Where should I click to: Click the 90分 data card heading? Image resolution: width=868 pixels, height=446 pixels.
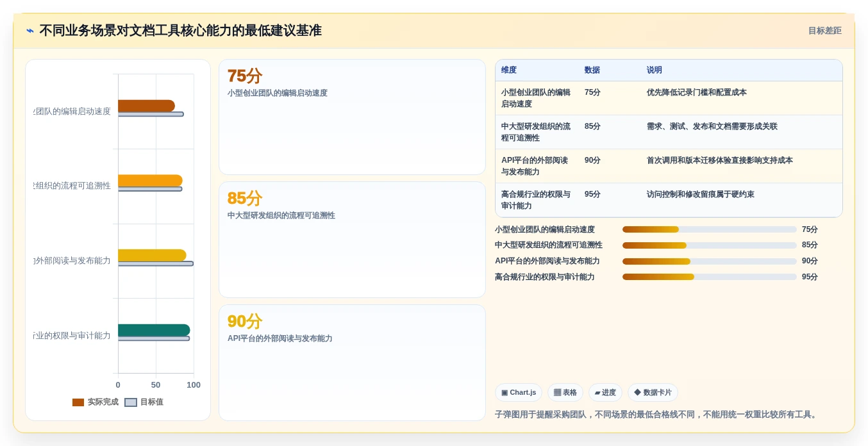(x=245, y=322)
